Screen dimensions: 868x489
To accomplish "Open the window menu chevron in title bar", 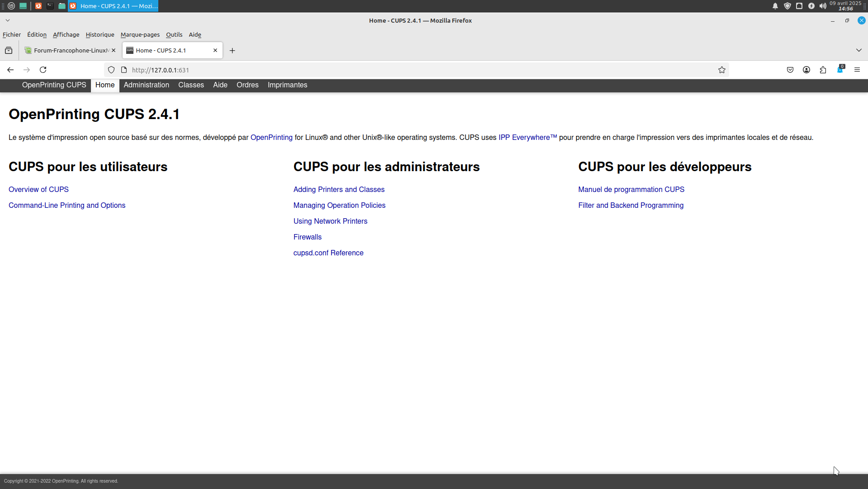I will (8, 20).
